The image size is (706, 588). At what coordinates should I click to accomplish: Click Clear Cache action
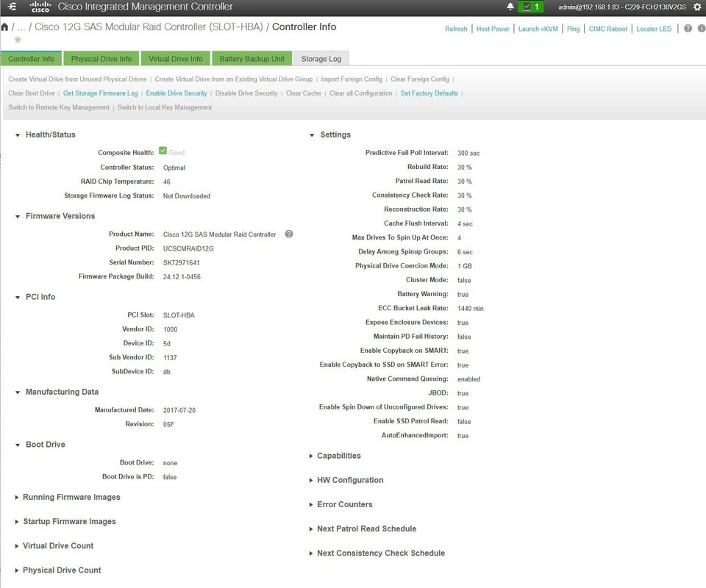point(304,93)
